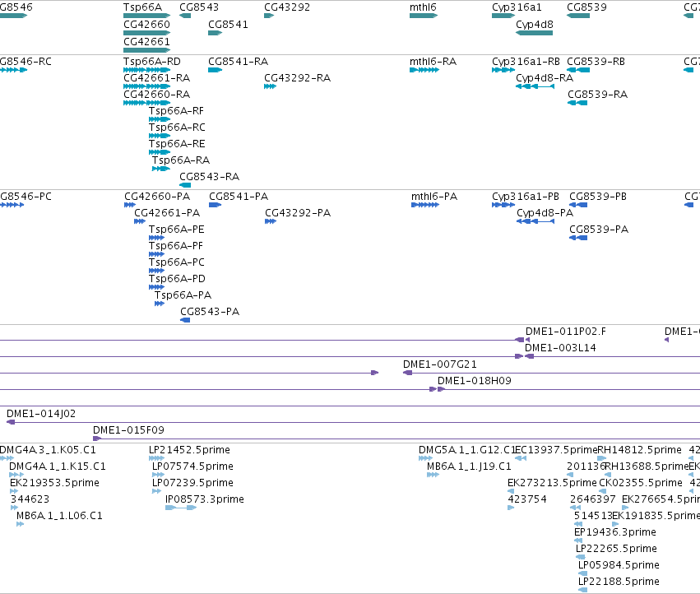
Task: Select EST 423754
Action: point(511,508)
